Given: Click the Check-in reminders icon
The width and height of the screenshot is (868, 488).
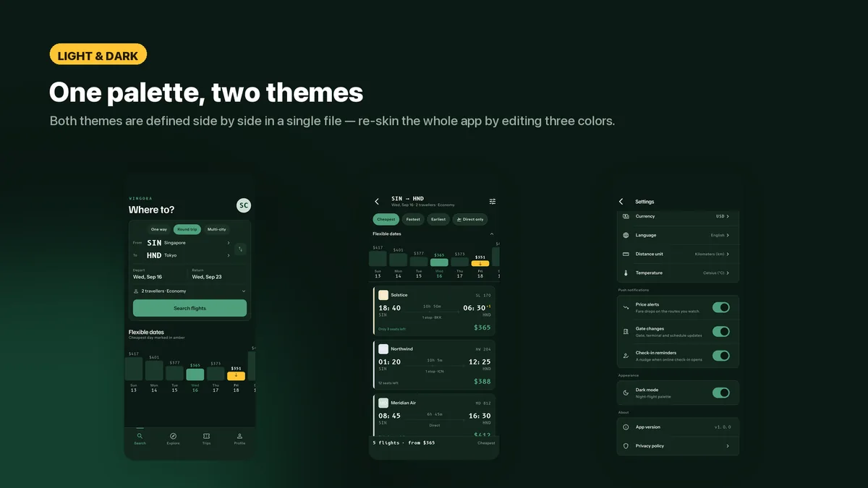Looking at the screenshot, I should [x=626, y=356].
